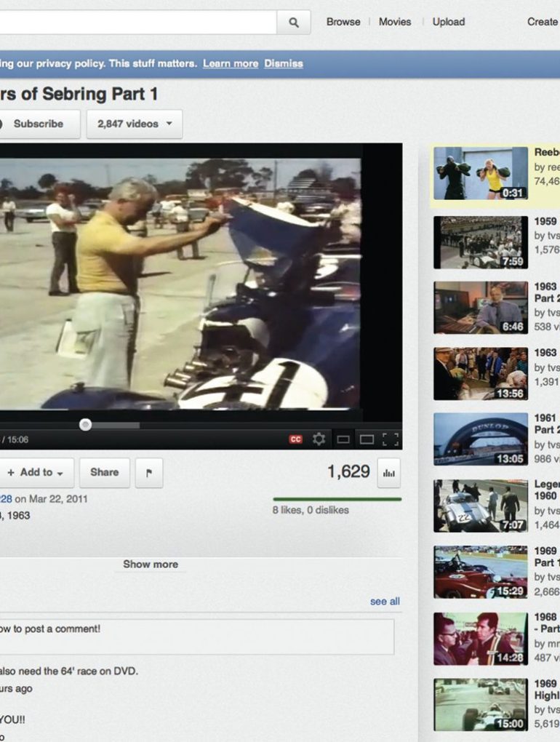The width and height of the screenshot is (560, 742).
Task: Click the search magnifier button
Action: [x=293, y=23]
